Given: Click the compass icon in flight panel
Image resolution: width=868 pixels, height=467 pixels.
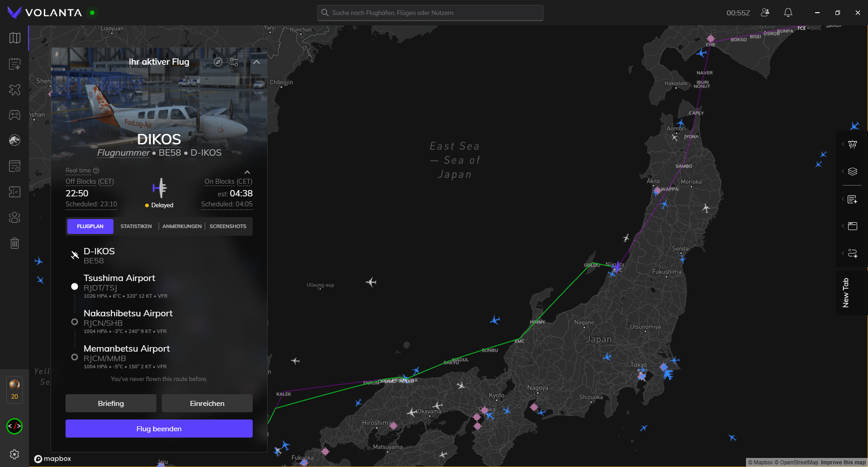Looking at the screenshot, I should click(x=218, y=62).
